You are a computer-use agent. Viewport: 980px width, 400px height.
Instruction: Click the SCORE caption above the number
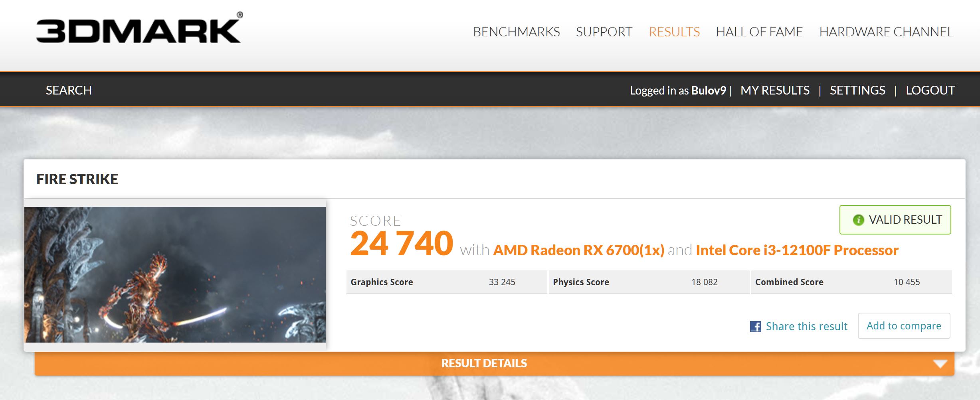pos(375,221)
